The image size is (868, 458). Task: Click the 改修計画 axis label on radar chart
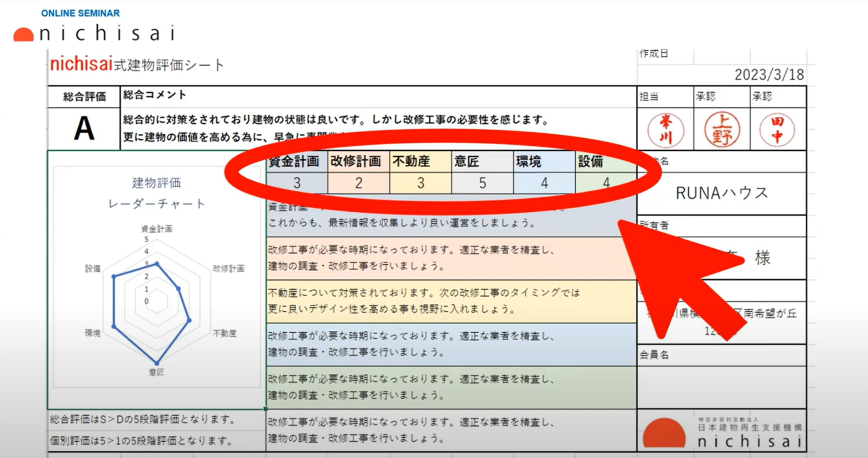(229, 268)
